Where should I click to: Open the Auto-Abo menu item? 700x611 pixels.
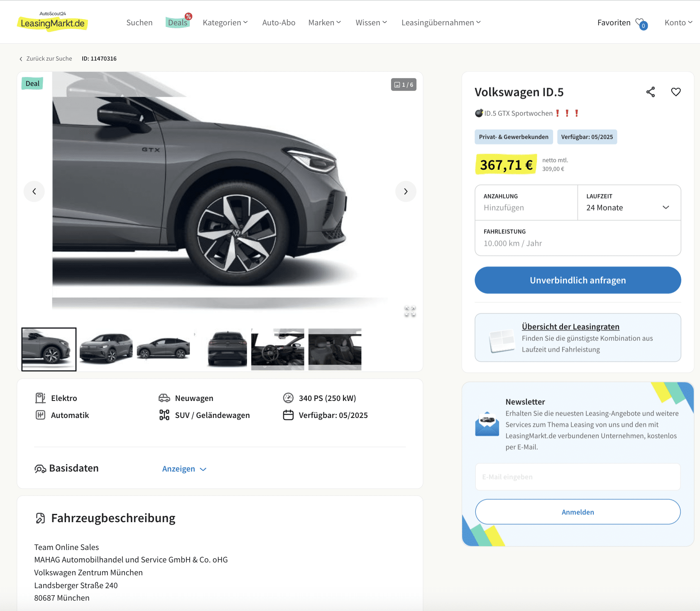tap(279, 23)
